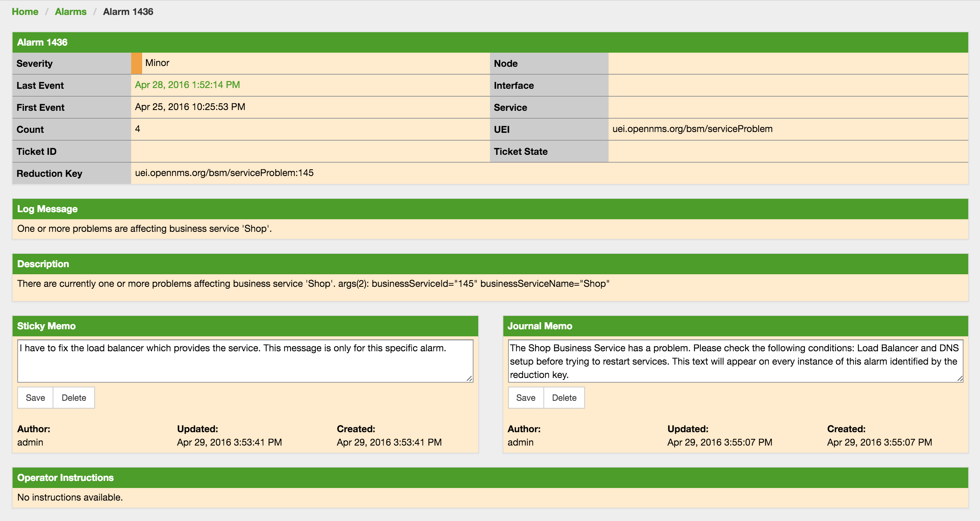Select the Reduction Key value text
The height and width of the screenshot is (521, 980).
coord(225,172)
